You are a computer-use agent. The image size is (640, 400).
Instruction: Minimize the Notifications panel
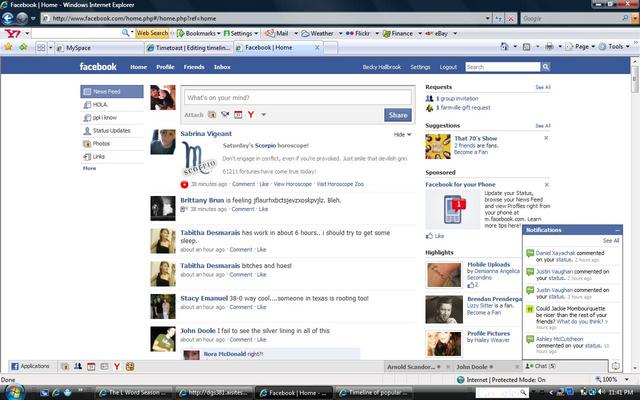618,230
